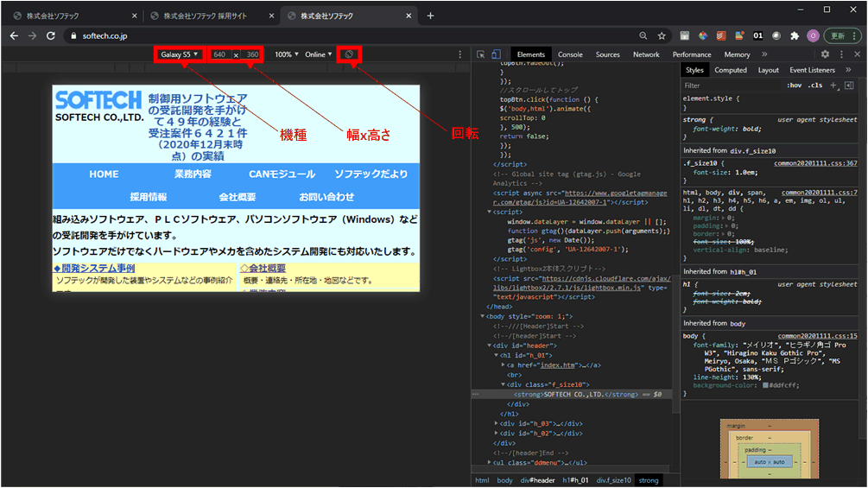Image resolution: width=868 pixels, height=488 pixels.
Task: Open the Extensions puzzle piece menu
Action: pos(795,36)
